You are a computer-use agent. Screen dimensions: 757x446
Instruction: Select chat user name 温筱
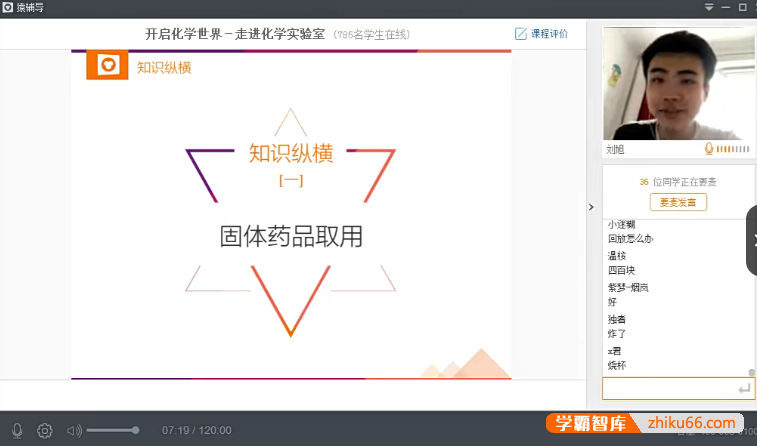(617, 256)
